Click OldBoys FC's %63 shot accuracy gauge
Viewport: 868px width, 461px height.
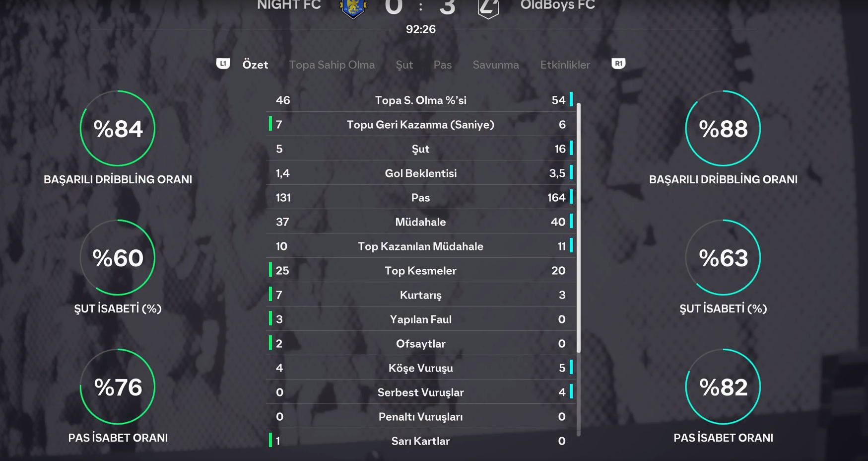[723, 258]
